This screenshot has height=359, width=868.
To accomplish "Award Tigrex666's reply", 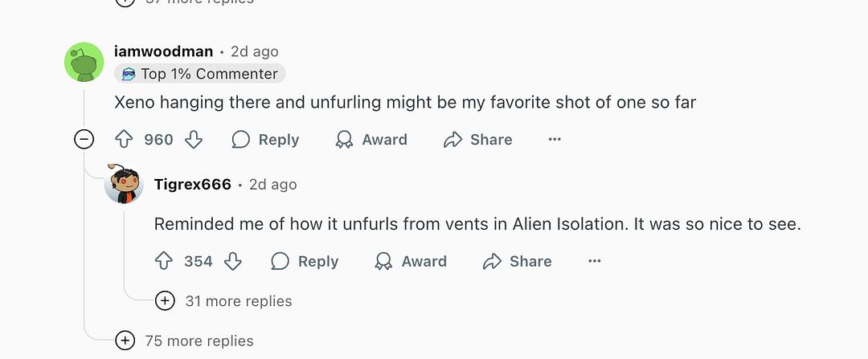I will [411, 261].
